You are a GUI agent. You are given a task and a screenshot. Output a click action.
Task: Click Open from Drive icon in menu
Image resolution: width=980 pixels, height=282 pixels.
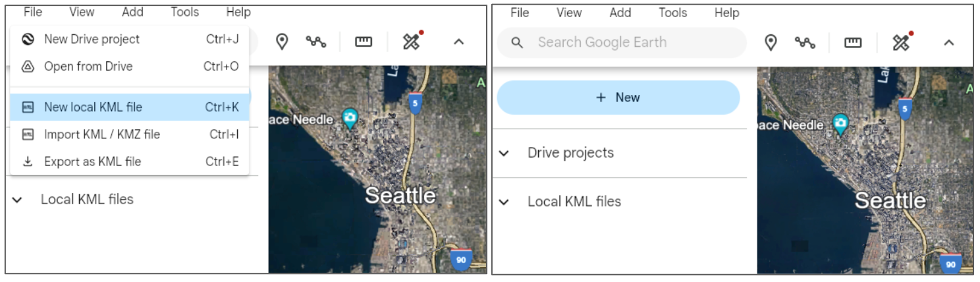pos(28,67)
